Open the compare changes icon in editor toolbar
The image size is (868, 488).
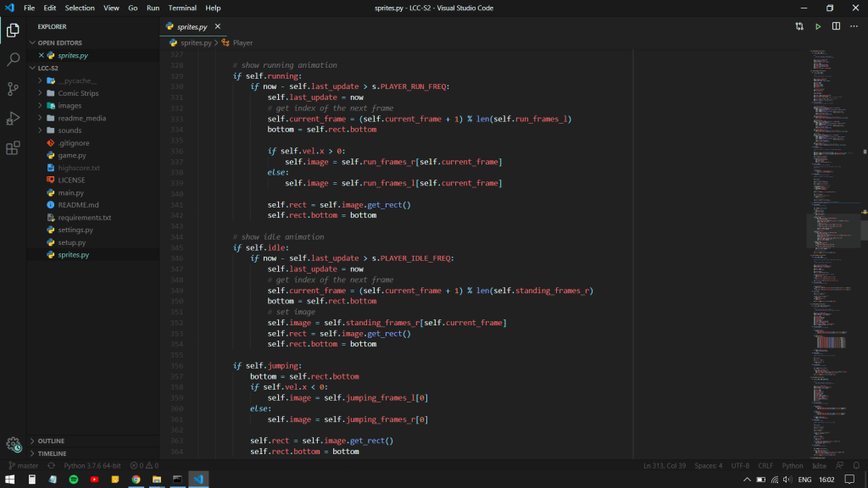(x=799, y=26)
